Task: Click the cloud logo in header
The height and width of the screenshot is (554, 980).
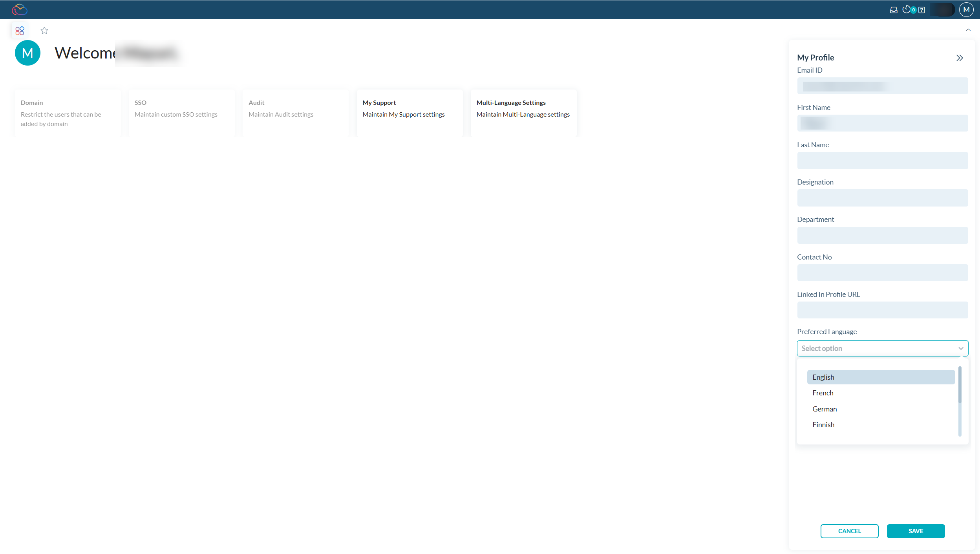Action: pos(19,9)
